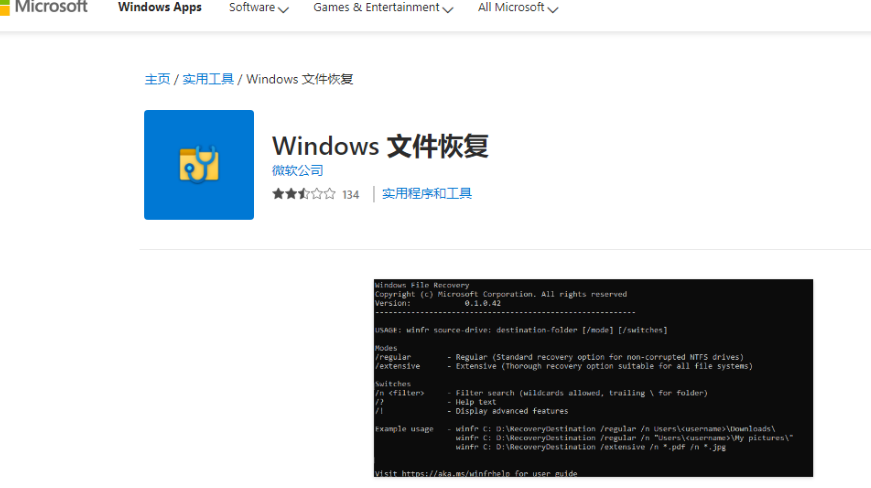
Task: Expand the All Microsoft dropdown
Action: [x=518, y=8]
